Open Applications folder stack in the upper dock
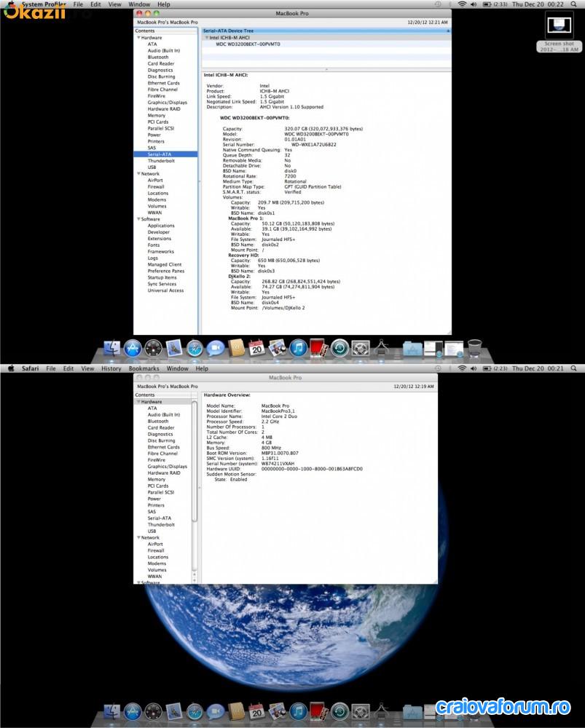The height and width of the screenshot is (728, 585). (x=412, y=348)
